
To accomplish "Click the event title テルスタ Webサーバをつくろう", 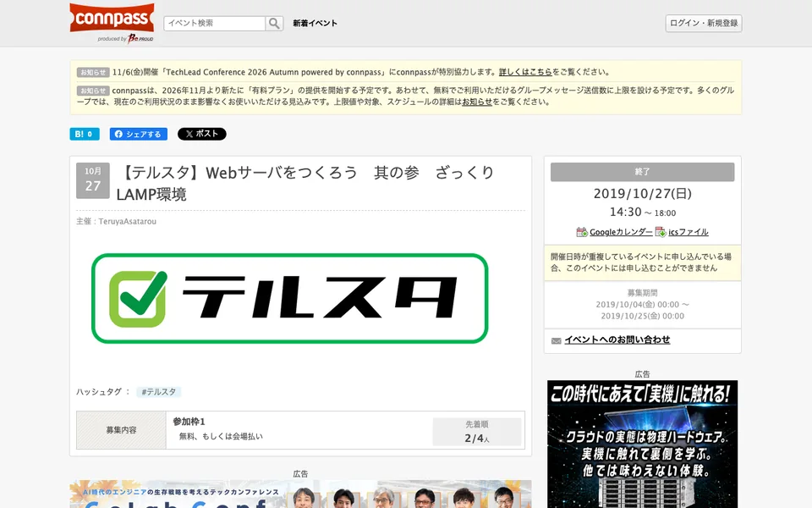I will pos(305,183).
